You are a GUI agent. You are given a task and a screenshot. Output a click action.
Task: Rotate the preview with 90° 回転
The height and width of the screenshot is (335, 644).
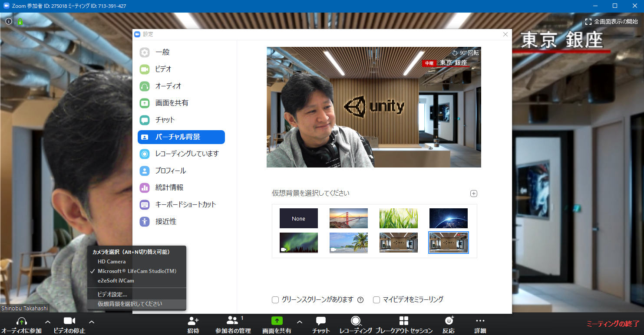pos(466,53)
